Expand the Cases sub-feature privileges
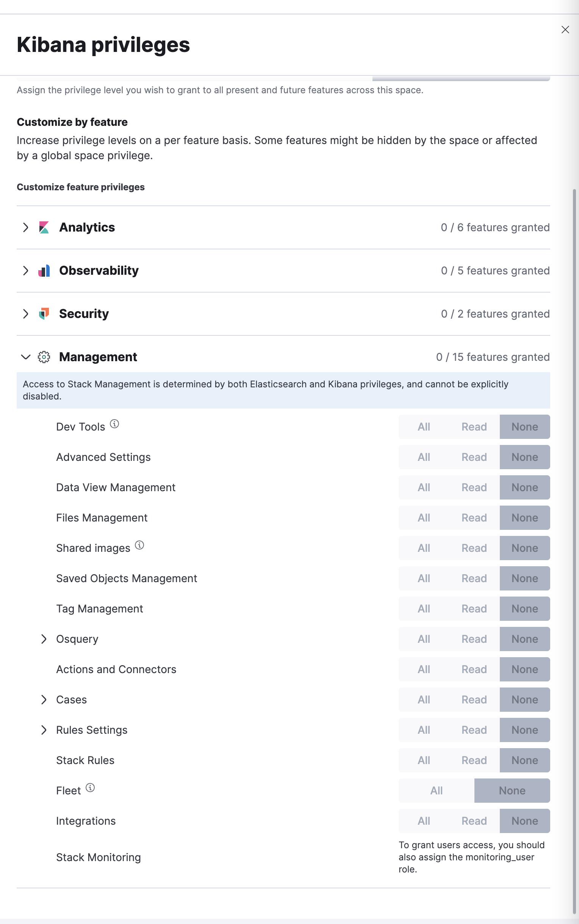 (44, 700)
